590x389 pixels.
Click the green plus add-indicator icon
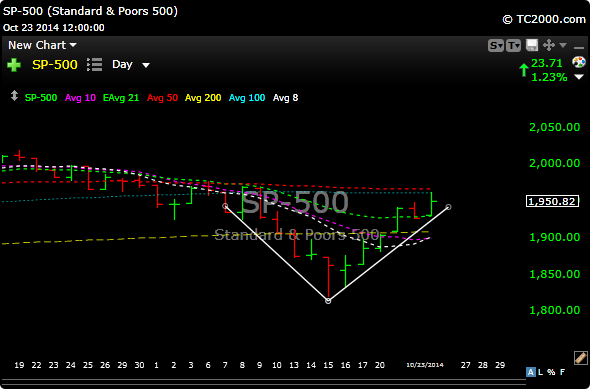[x=14, y=65]
